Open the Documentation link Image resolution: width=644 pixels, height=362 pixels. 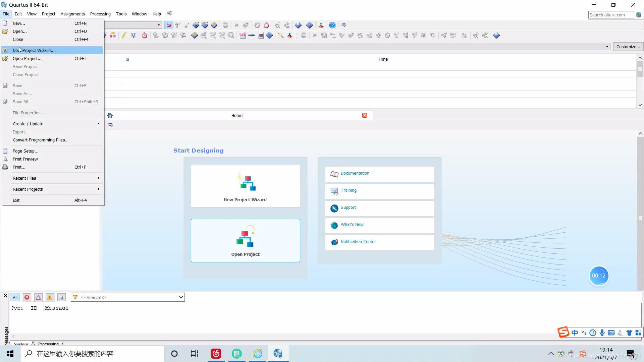tap(355, 174)
